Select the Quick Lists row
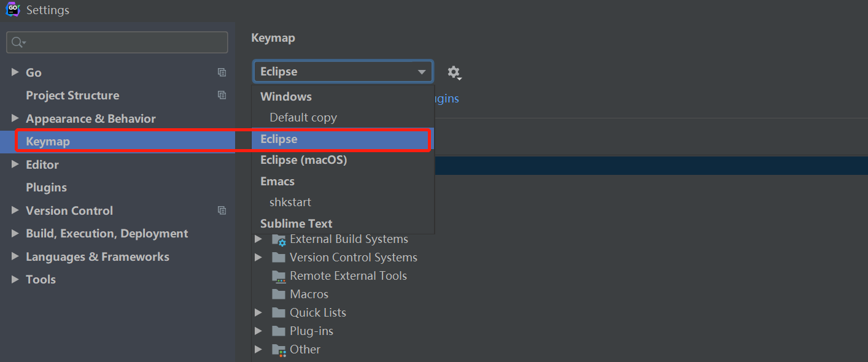The width and height of the screenshot is (868, 362). (318, 312)
